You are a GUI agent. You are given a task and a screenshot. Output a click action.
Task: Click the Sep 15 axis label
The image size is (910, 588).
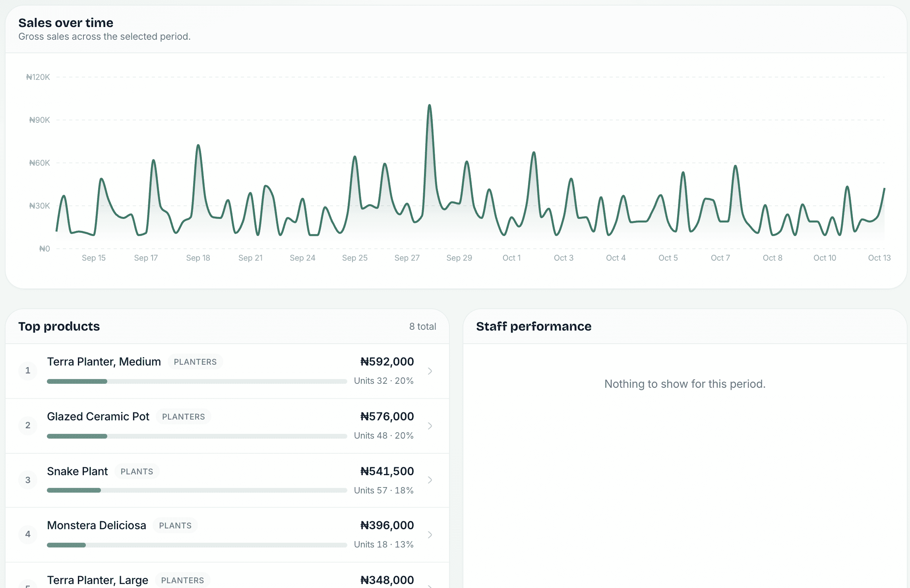click(x=94, y=258)
